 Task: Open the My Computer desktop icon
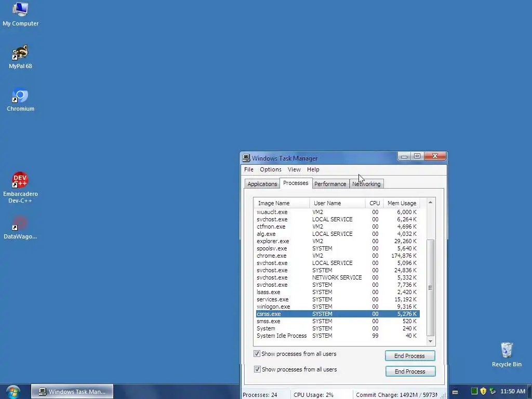click(20, 14)
